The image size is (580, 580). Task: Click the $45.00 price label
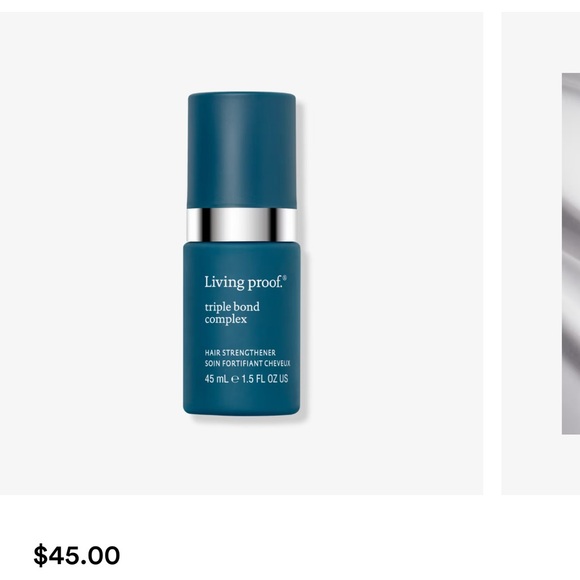(x=77, y=555)
